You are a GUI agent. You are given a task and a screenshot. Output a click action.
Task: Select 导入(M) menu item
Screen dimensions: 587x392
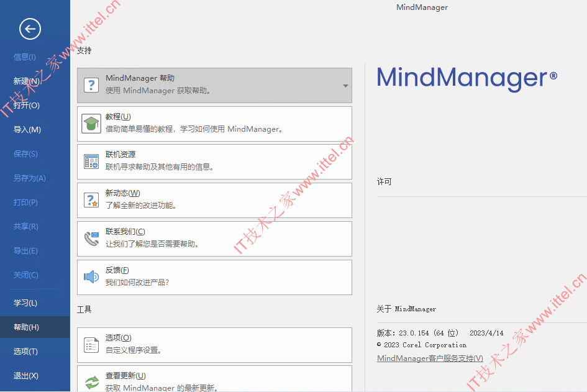pos(27,130)
